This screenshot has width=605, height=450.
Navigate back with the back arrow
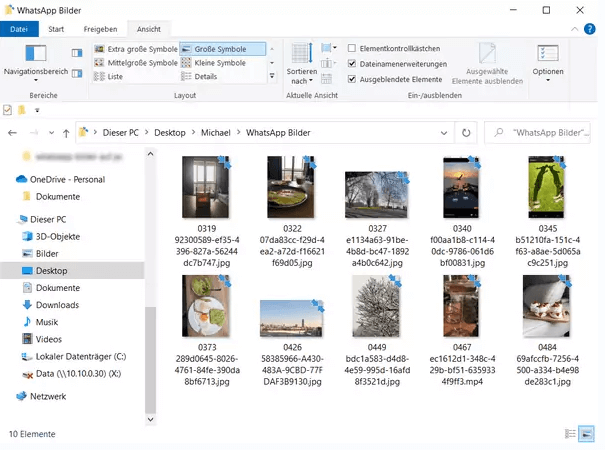click(12, 132)
